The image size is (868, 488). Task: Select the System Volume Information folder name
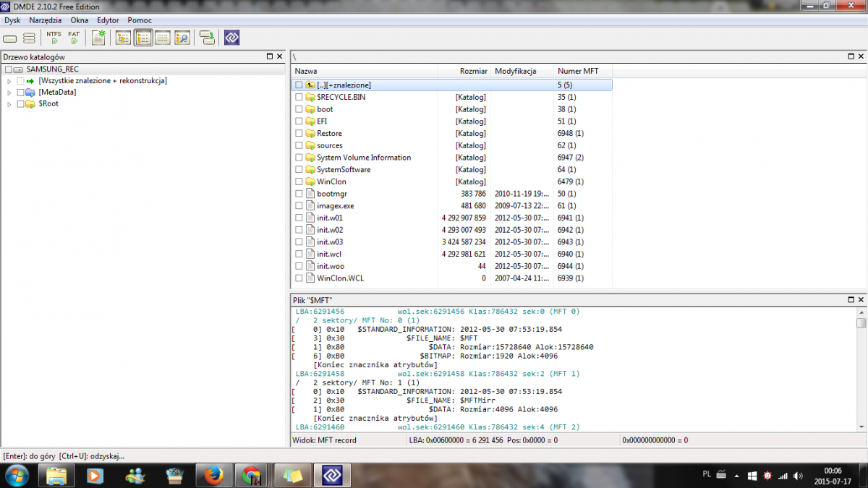click(364, 158)
